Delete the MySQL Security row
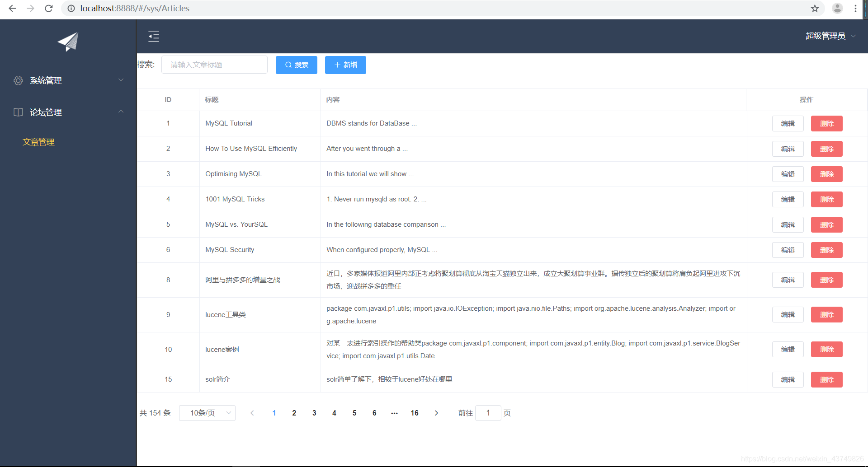Screen dimensions: 868x467 coord(826,250)
